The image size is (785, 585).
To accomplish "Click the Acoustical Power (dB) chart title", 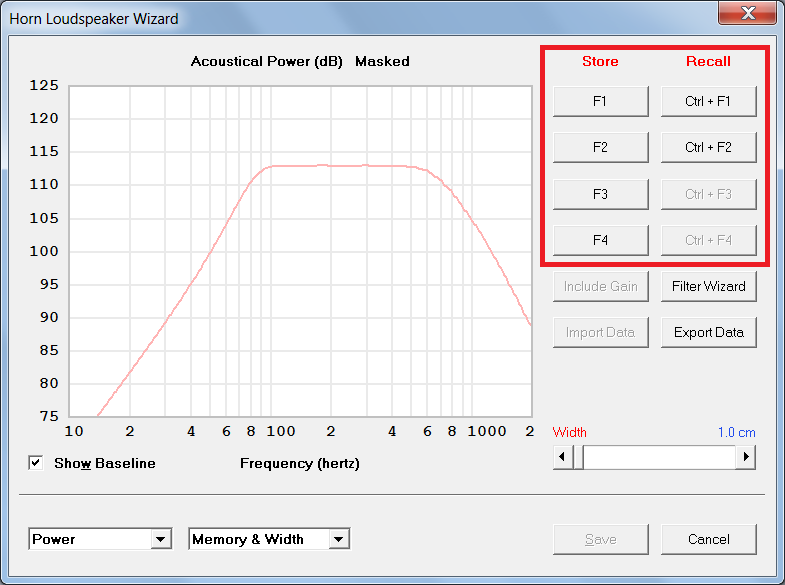I will click(x=266, y=62).
